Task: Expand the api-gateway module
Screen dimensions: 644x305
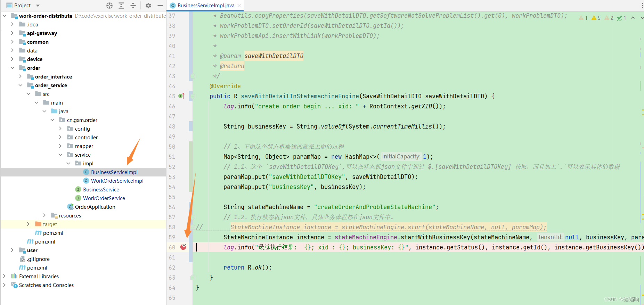Action: tap(13, 33)
